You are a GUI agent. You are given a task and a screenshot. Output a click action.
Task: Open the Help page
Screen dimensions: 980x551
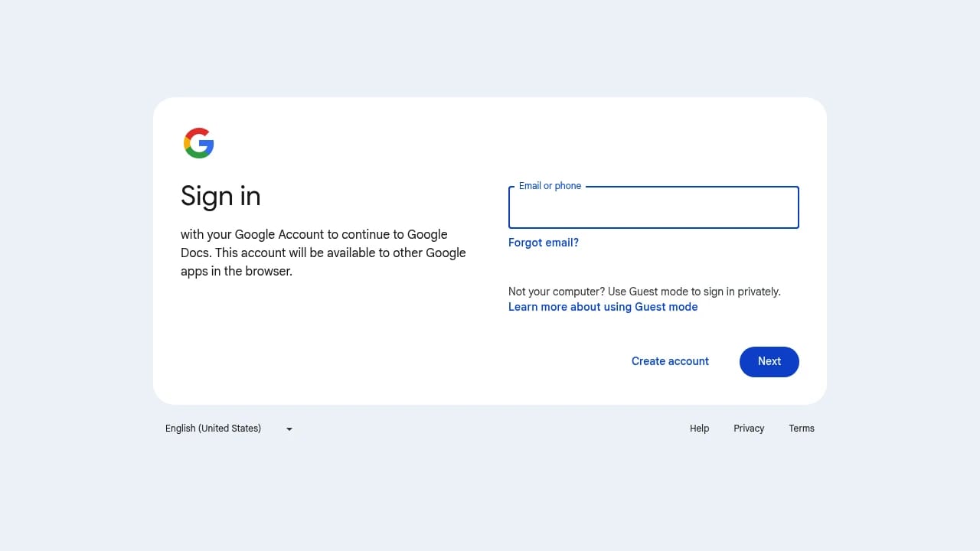(x=699, y=429)
